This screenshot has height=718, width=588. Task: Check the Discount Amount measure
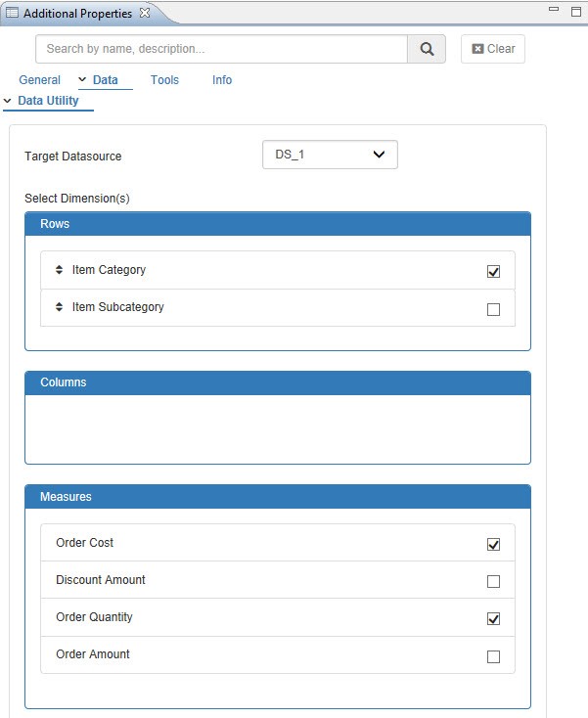coord(493,581)
